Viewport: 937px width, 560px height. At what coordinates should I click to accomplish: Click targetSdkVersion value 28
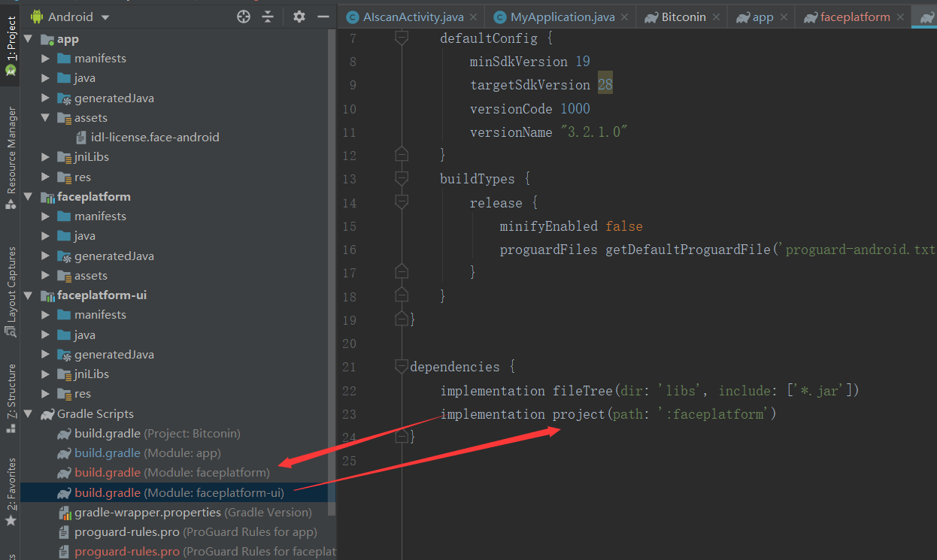click(605, 85)
